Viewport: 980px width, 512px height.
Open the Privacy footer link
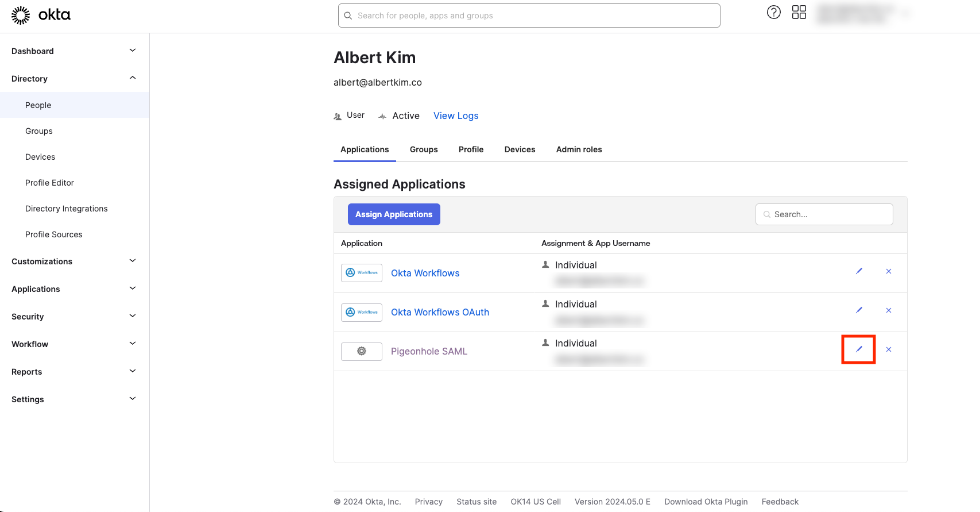pyautogui.click(x=429, y=502)
